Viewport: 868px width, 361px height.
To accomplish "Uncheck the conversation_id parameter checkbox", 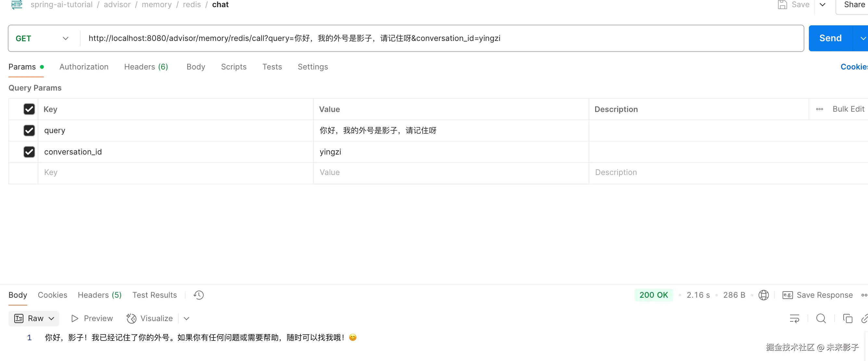I will tap(29, 152).
